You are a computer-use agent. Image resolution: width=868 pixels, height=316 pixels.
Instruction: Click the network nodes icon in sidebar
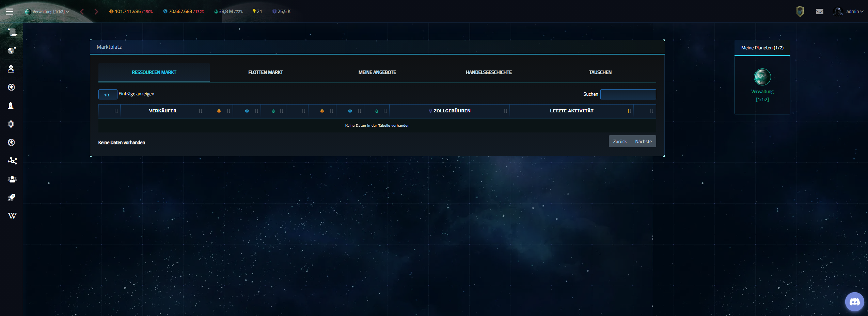(12, 161)
